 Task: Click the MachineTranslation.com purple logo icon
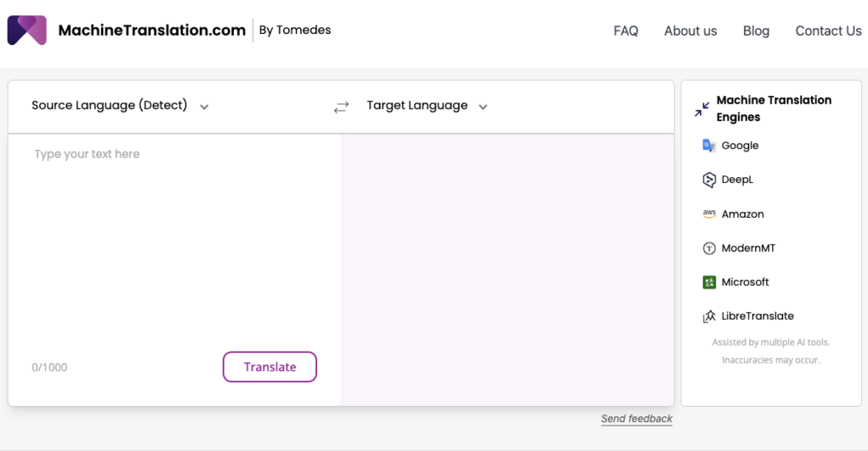(x=26, y=30)
